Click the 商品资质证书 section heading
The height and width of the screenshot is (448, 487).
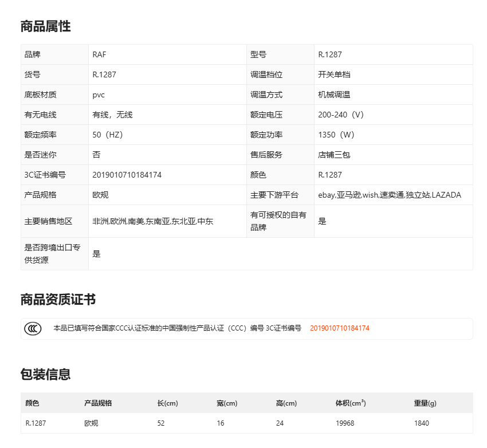58,300
